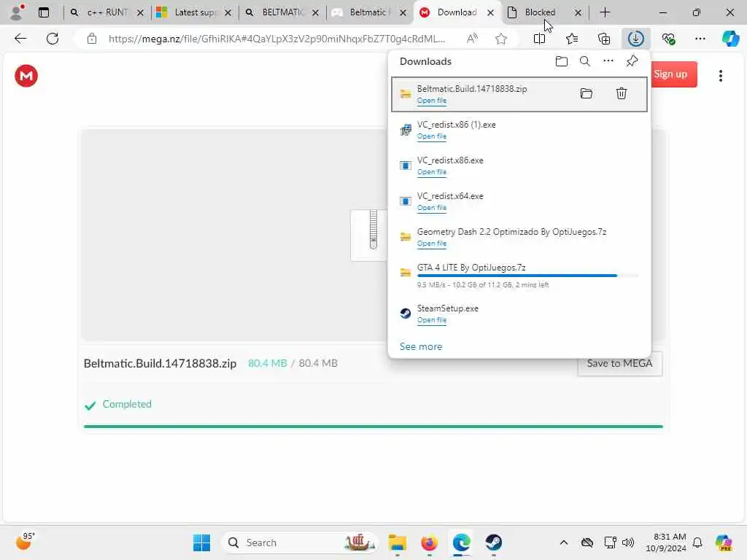Open the Browser essentials heart icon
The width and height of the screenshot is (747, 560).
click(668, 39)
